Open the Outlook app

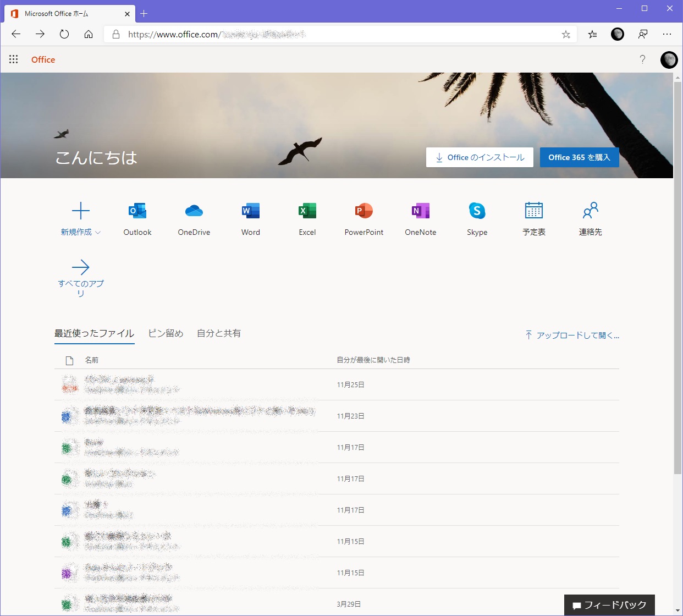point(137,219)
